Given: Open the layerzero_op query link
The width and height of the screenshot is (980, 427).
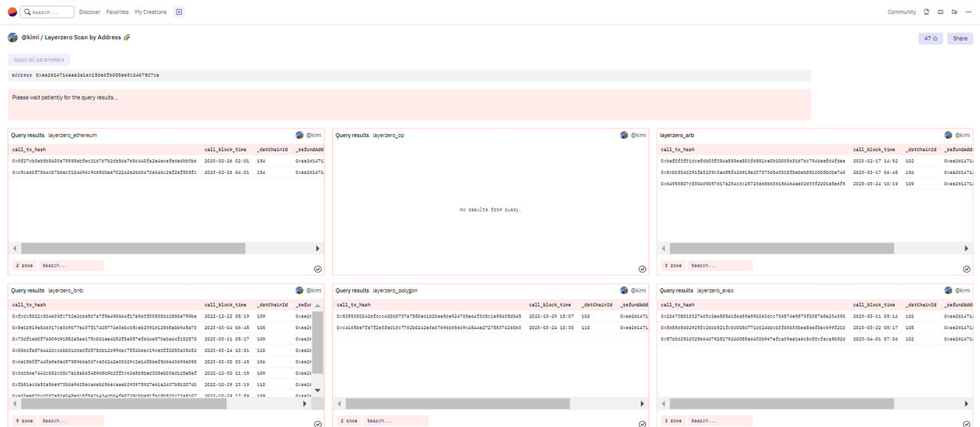Looking at the screenshot, I should [388, 135].
